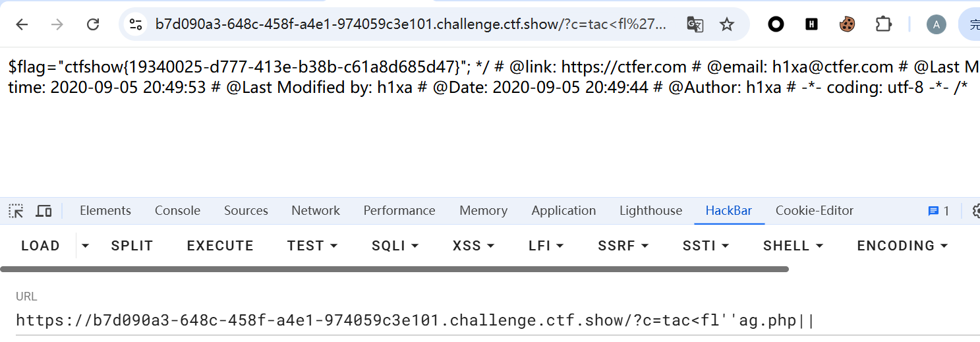This screenshot has width=980, height=342.
Task: Open the user profile avatar
Action: [x=936, y=25]
